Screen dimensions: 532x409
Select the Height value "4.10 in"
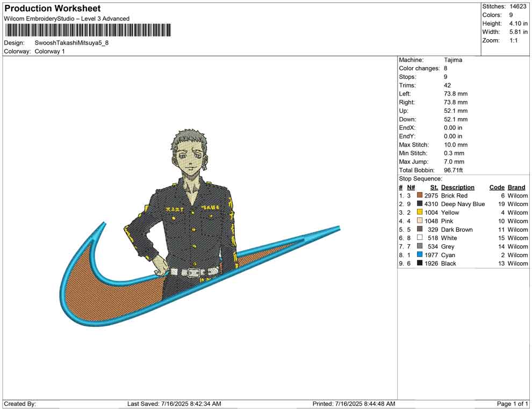(518, 24)
